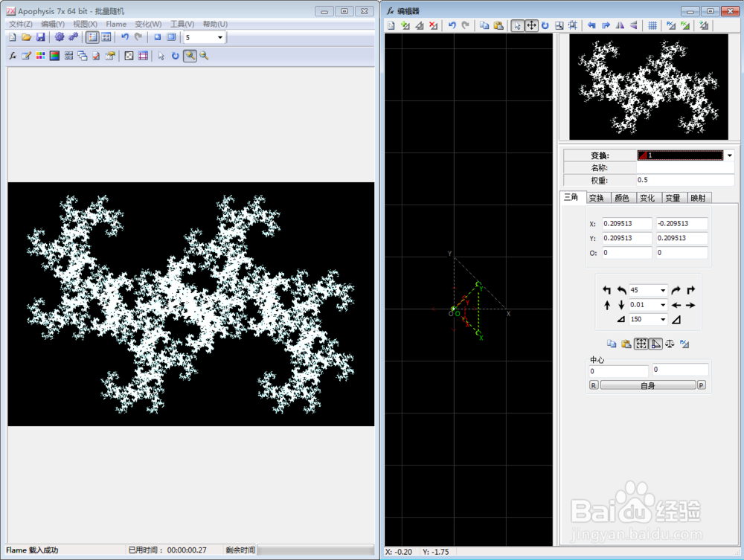744x560 pixels.
Task: Copy the triangle coordinates
Action: pos(612,344)
